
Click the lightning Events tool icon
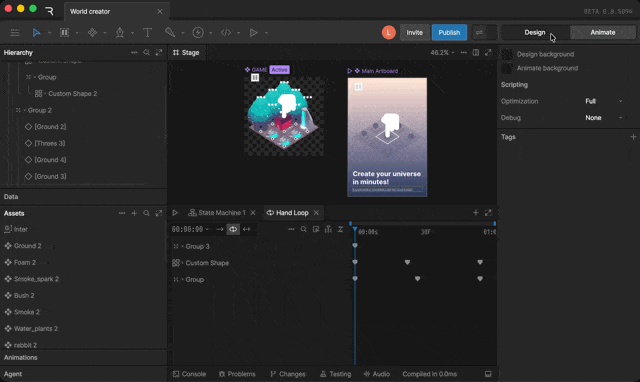(x=198, y=33)
